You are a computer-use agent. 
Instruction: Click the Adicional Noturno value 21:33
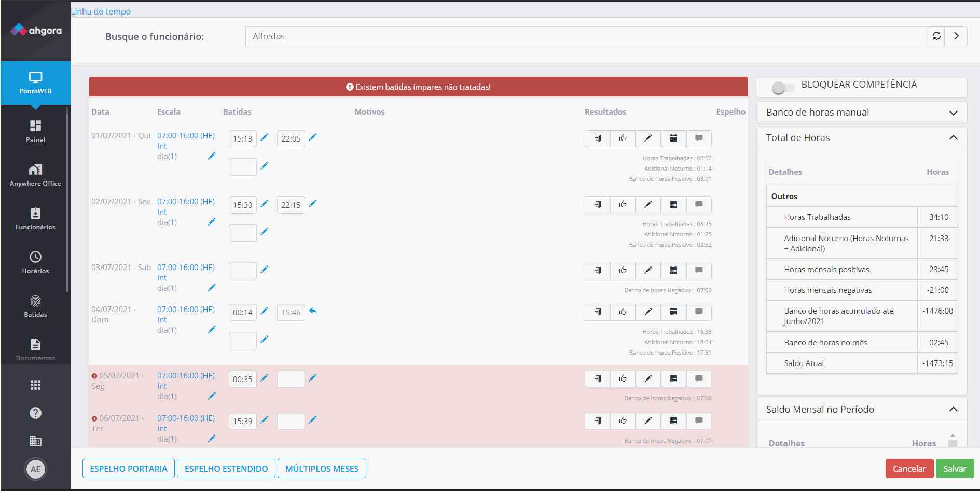(938, 239)
